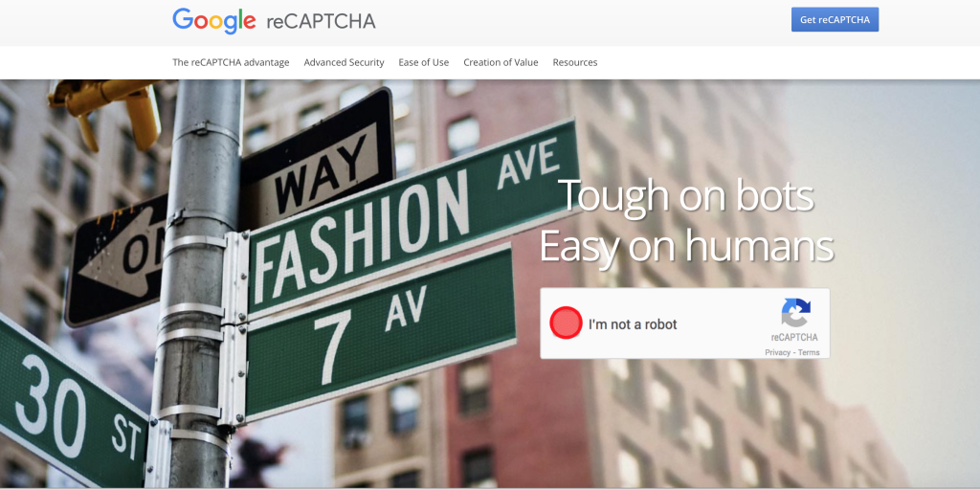Select Ease of Use nav item
Image resolution: width=980 pixels, height=490 pixels.
click(424, 62)
